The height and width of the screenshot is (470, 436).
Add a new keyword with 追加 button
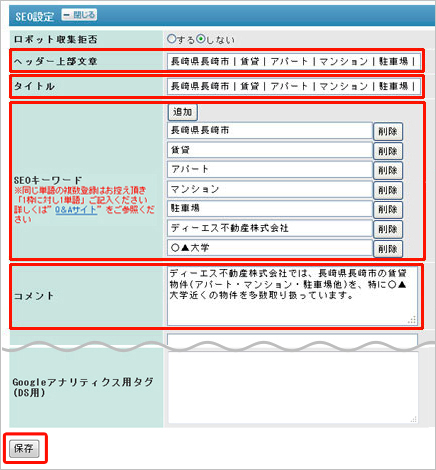pyautogui.click(x=183, y=112)
